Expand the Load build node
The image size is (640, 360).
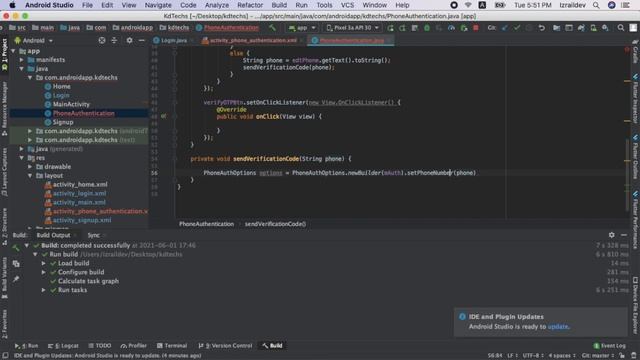click(44, 263)
